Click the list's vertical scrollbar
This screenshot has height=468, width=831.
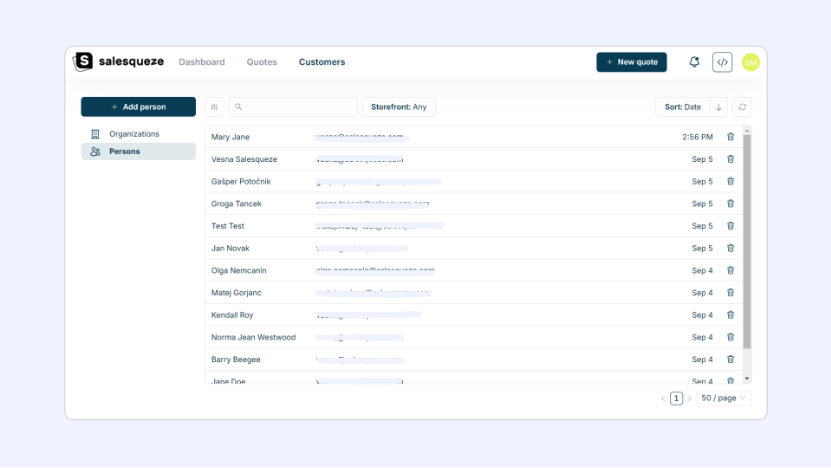coord(747,241)
